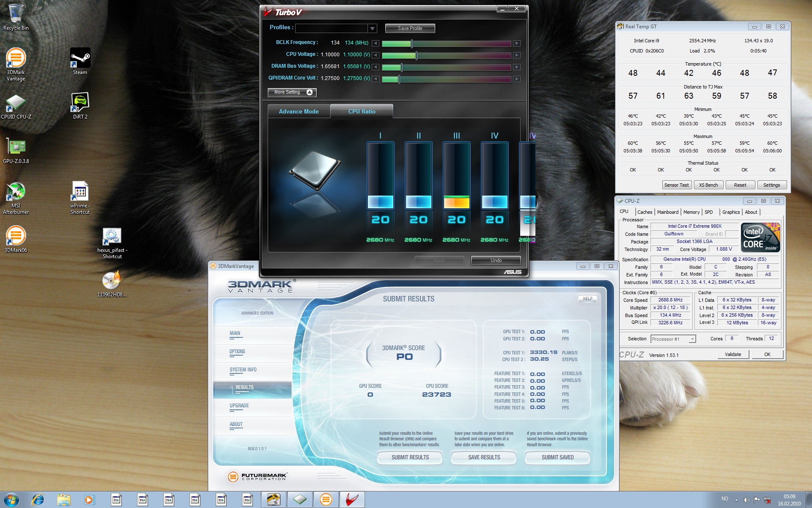Click Save Profile in TurboV

click(410, 28)
